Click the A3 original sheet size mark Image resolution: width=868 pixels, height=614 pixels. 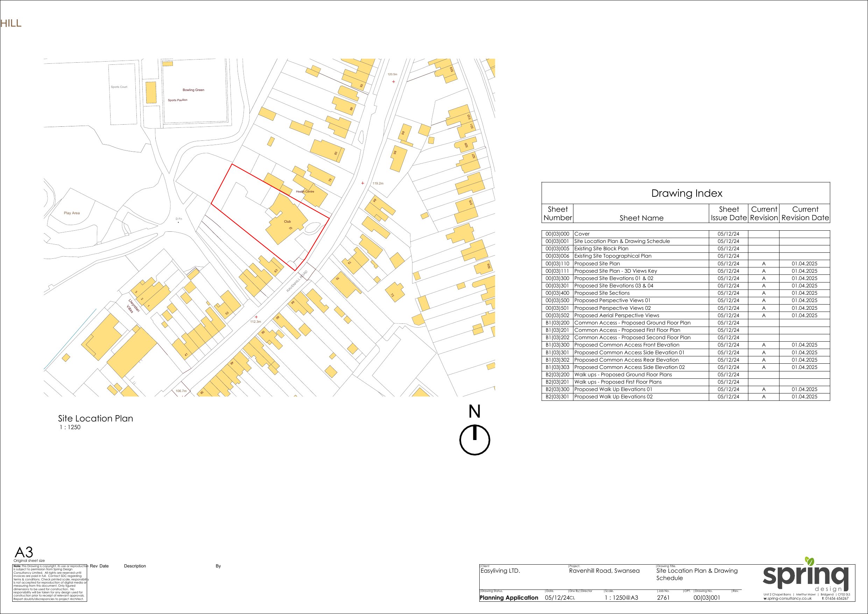[24, 552]
